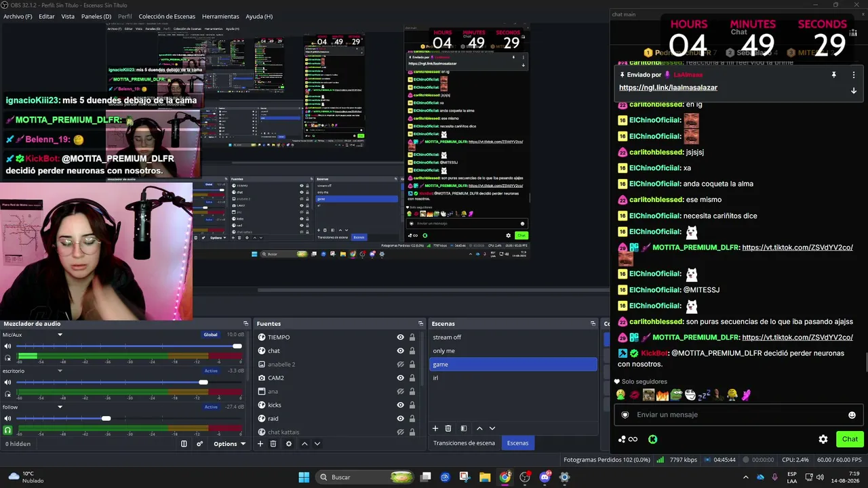Image resolution: width=868 pixels, height=488 pixels.
Task: Click the Enviar un mensaje field
Action: pos(739,415)
